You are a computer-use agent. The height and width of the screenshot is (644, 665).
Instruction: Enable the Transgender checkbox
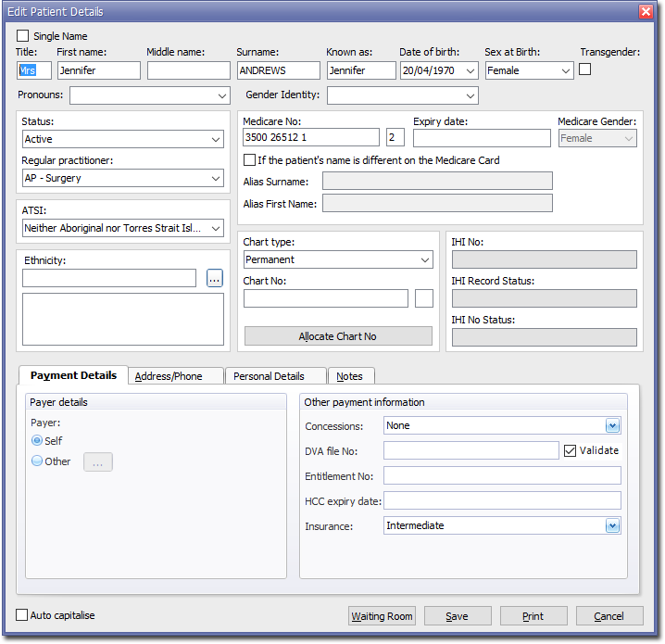coord(585,69)
